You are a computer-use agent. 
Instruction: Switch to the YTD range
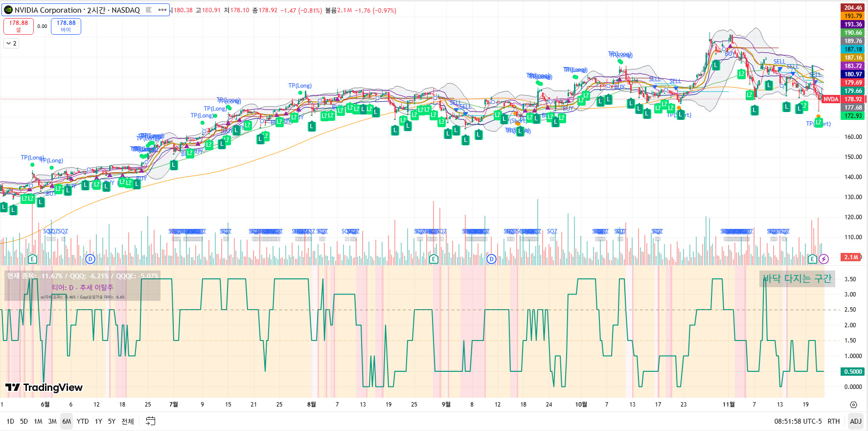click(83, 421)
